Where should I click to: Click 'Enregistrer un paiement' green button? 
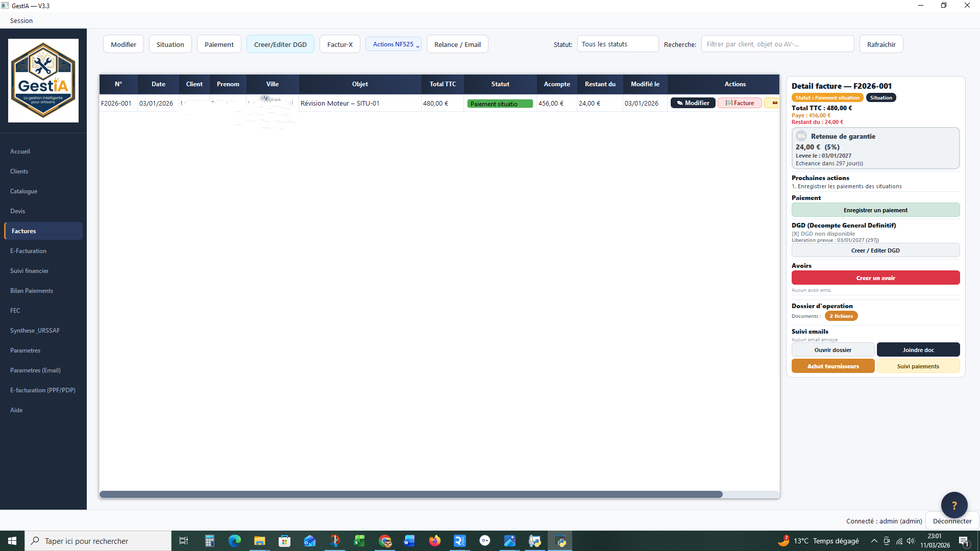click(x=875, y=210)
